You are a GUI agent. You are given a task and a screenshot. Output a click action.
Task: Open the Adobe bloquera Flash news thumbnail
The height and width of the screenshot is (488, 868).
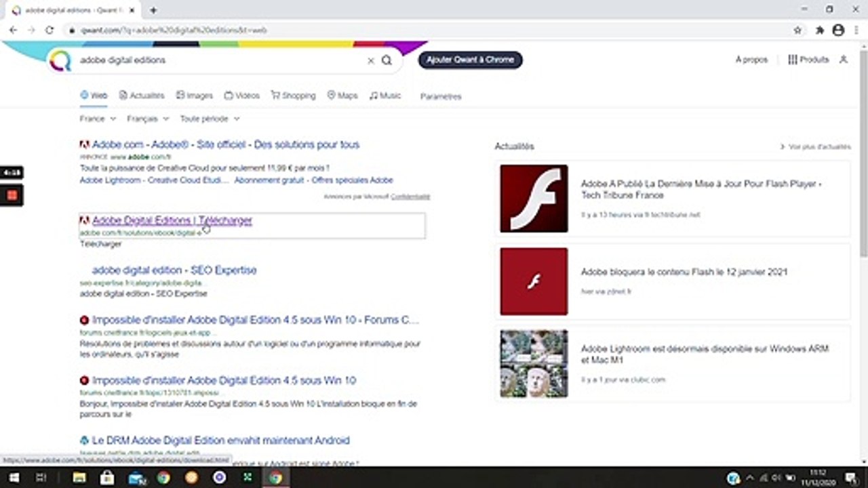[534, 281]
